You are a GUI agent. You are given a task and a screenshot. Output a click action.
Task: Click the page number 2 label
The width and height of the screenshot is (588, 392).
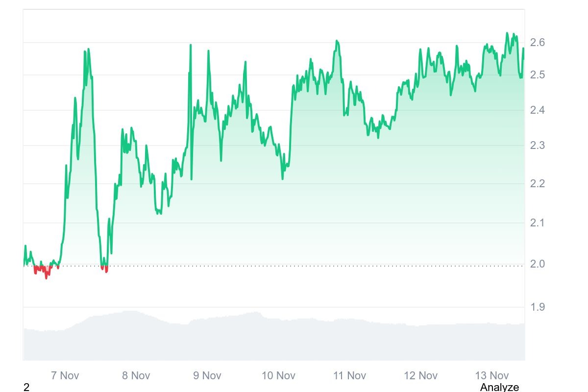click(x=26, y=388)
